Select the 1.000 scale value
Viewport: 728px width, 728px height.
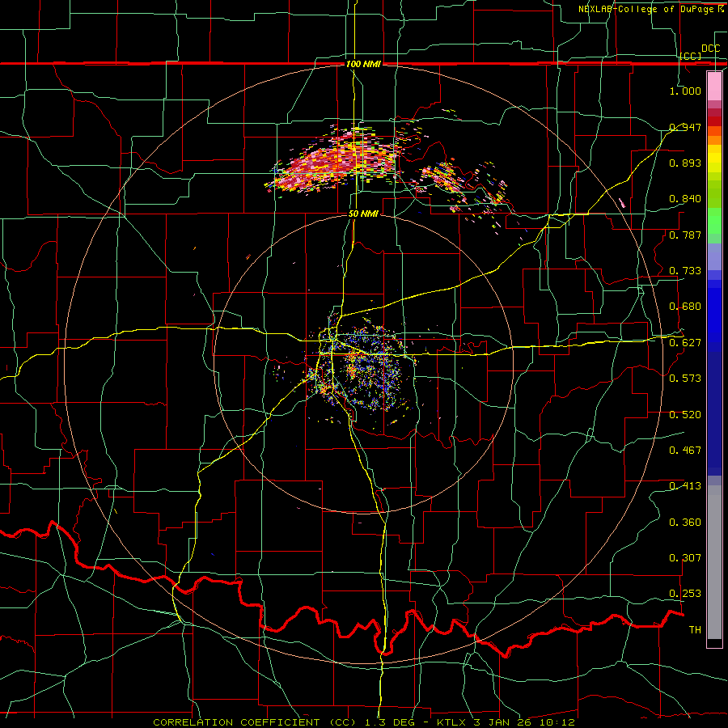685,91
